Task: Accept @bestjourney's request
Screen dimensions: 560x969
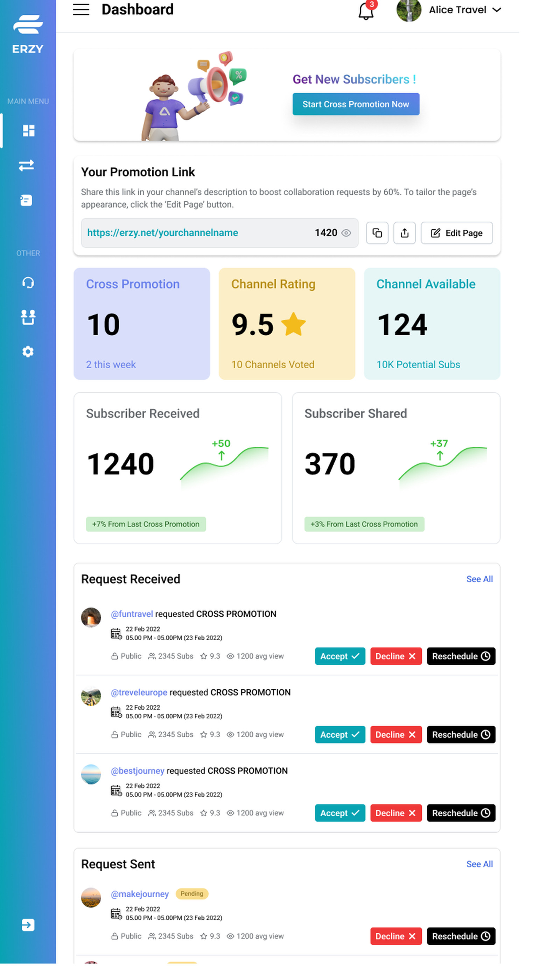Action: pos(340,813)
